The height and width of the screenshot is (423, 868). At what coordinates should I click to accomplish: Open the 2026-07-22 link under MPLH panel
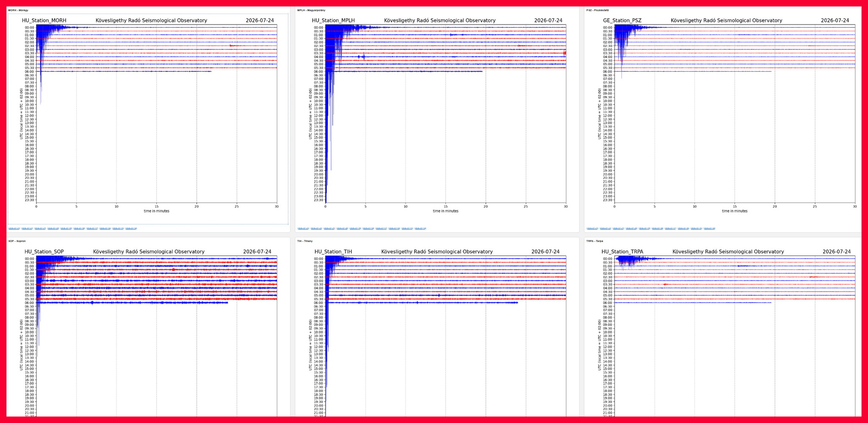click(x=316, y=228)
